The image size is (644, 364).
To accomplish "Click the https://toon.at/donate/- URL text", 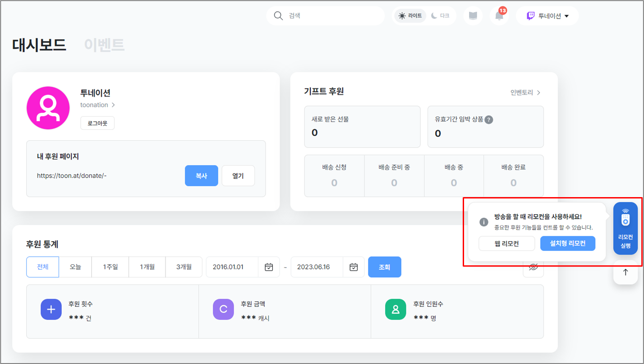I will 72,175.
